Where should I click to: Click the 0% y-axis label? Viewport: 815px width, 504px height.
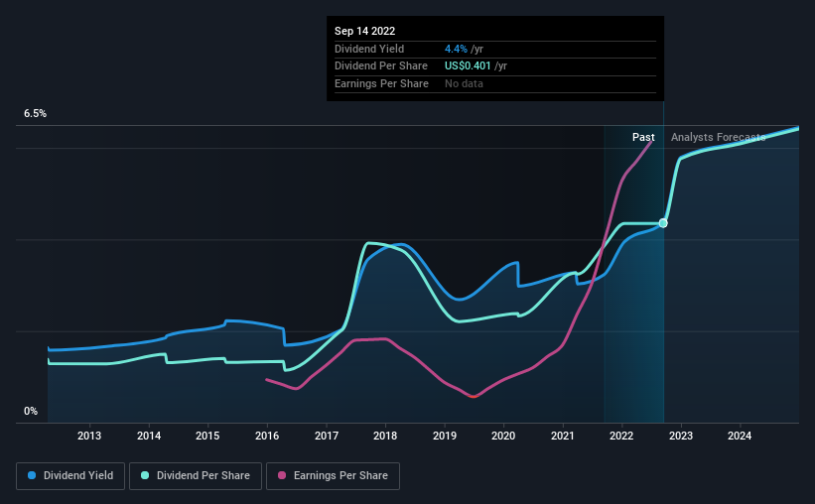pyautogui.click(x=31, y=411)
